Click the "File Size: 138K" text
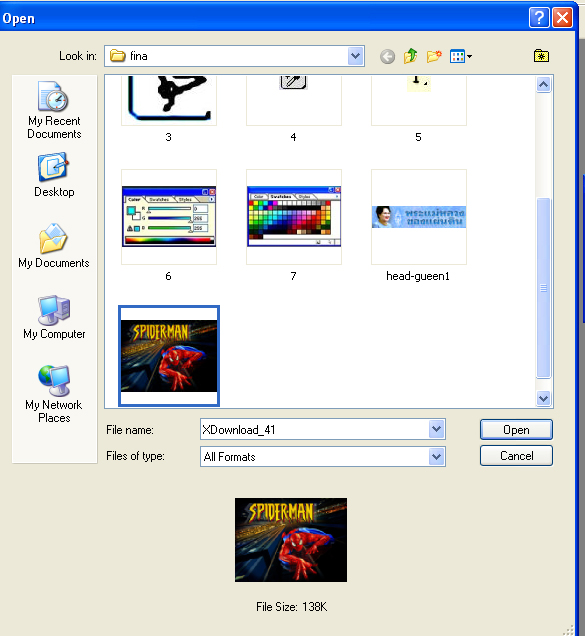 tap(291, 607)
